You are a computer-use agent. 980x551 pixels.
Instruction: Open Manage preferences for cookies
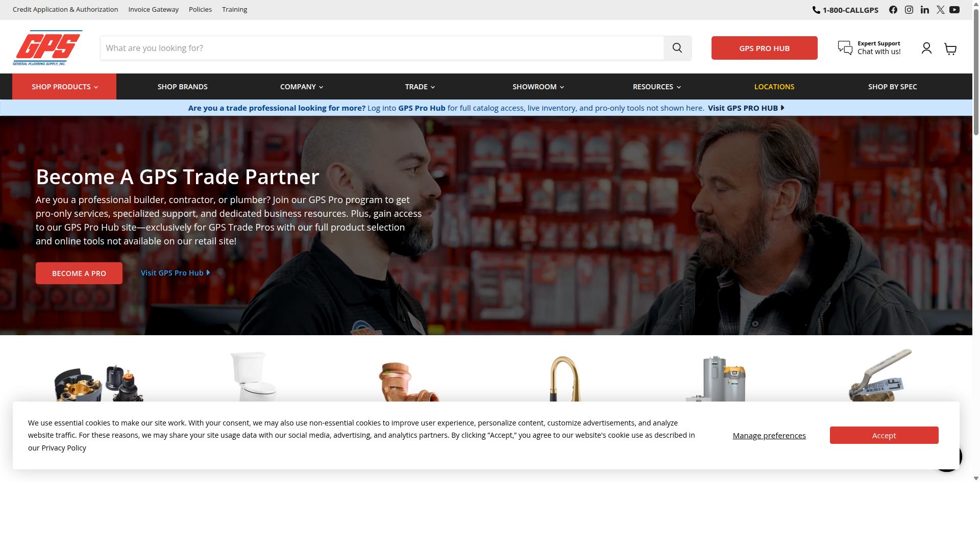click(x=769, y=436)
